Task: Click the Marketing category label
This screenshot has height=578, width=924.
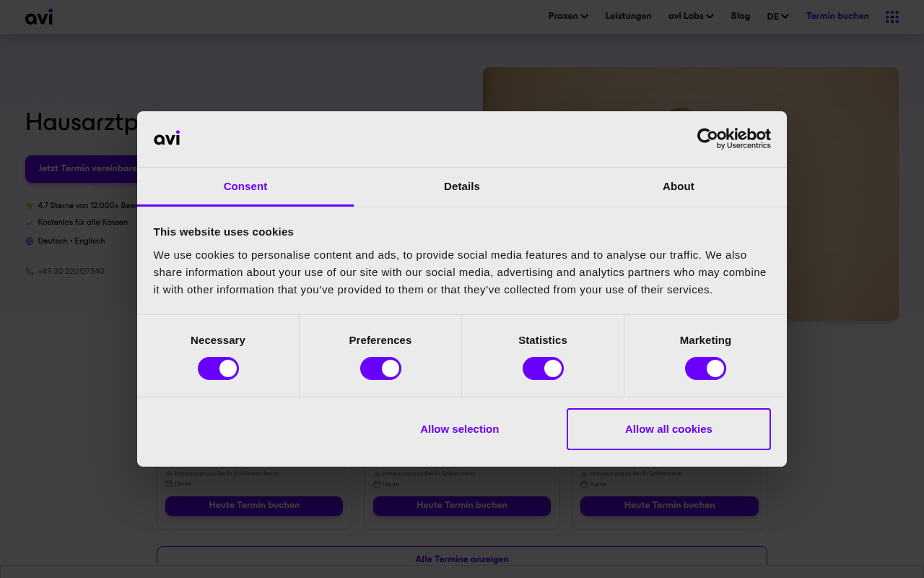Action: [x=705, y=340]
